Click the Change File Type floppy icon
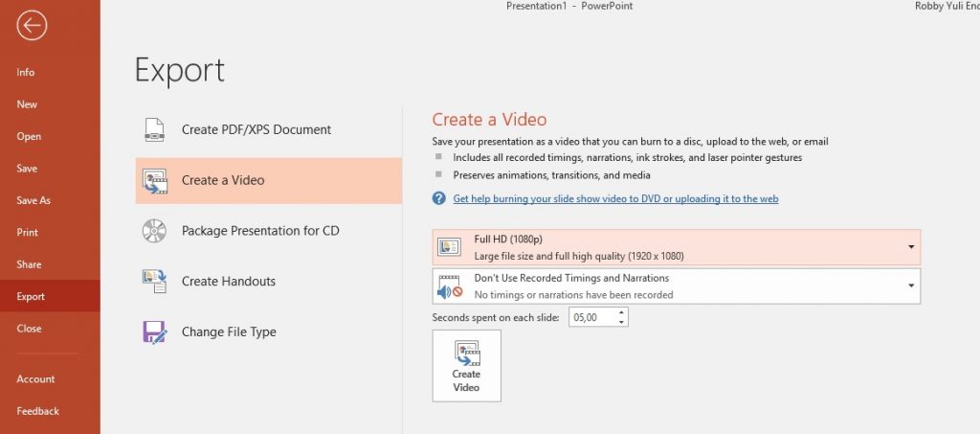980x434 pixels. tap(154, 332)
